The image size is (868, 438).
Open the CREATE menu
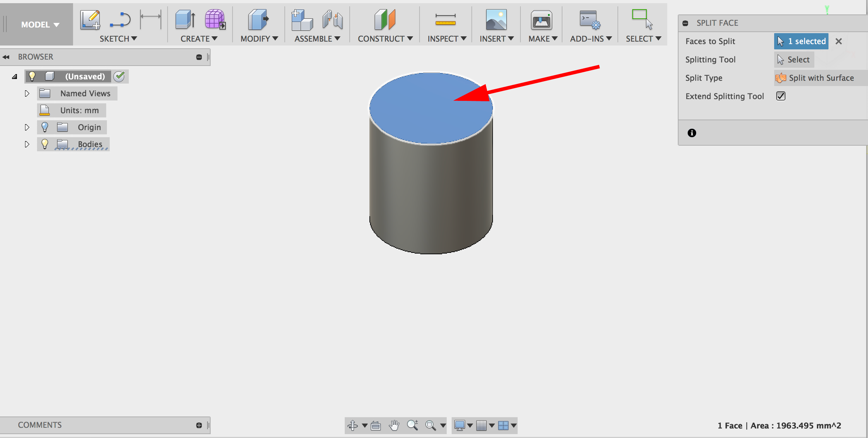[199, 39]
